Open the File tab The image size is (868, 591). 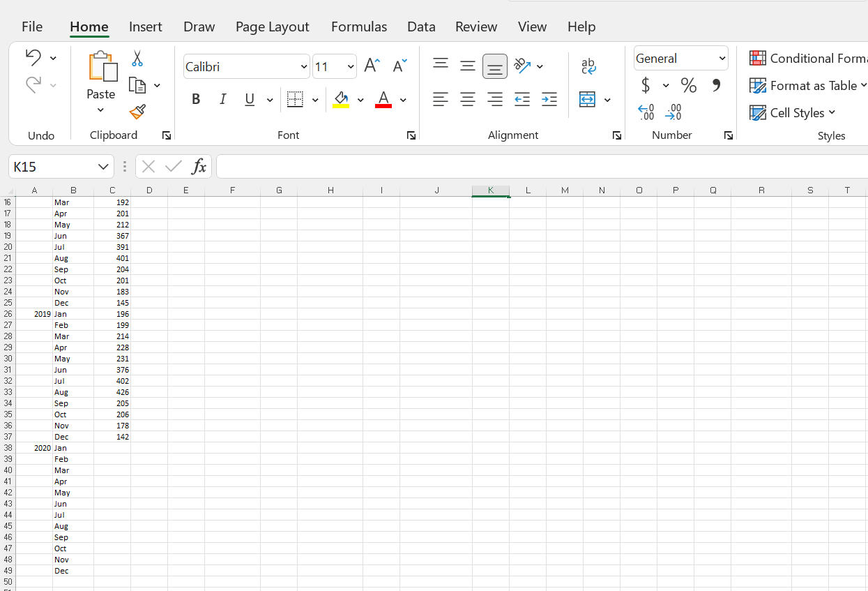[32, 27]
